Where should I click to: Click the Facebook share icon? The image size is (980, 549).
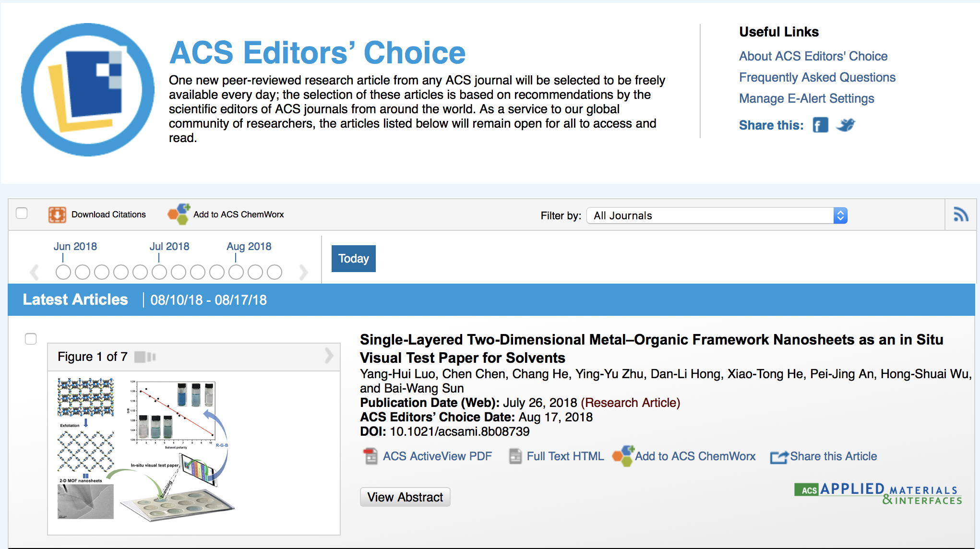820,125
